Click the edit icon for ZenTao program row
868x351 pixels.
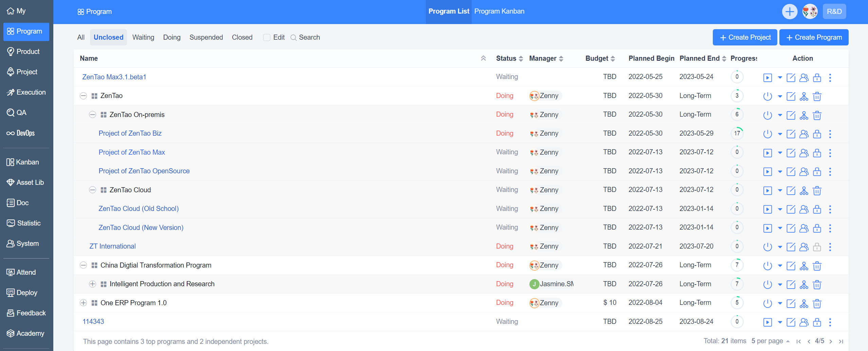coord(791,96)
